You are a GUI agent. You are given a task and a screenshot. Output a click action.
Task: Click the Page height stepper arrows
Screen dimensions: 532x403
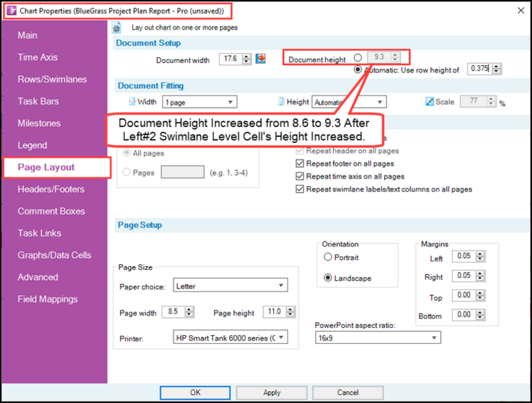(290, 312)
